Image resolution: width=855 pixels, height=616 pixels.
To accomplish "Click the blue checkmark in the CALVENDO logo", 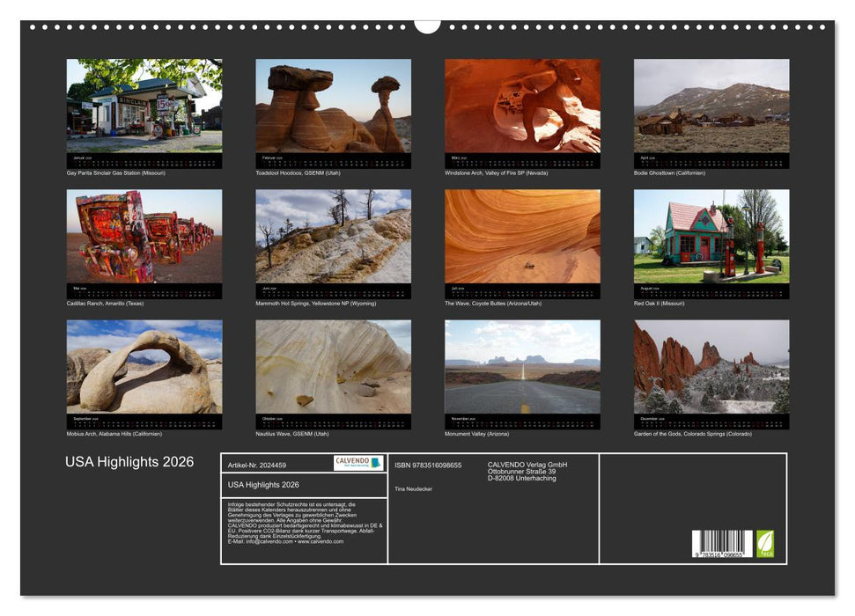I will click(x=374, y=463).
